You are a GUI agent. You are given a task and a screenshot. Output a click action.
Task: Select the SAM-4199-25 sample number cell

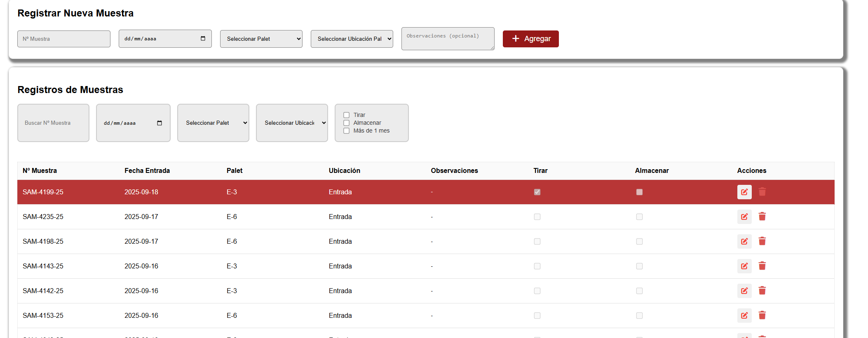pos(43,192)
